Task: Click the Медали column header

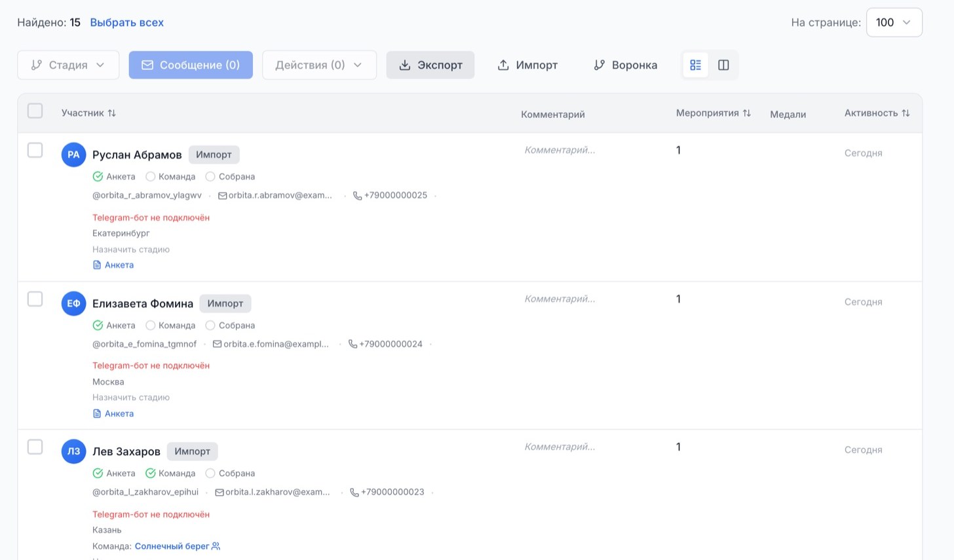Action: (788, 115)
